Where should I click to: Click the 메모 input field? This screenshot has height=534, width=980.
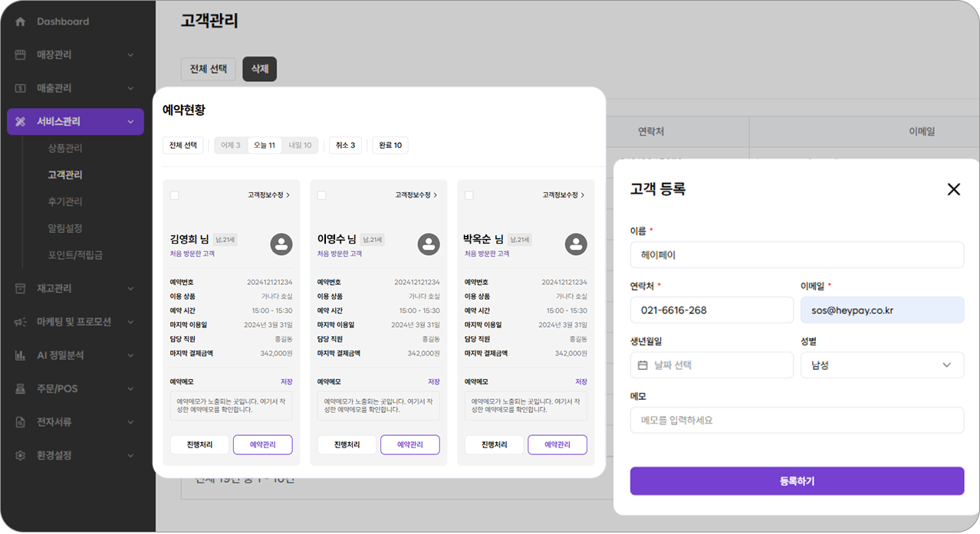point(797,421)
